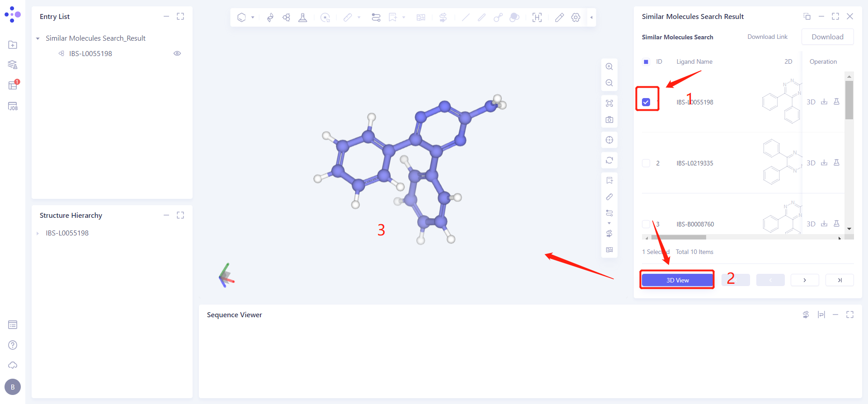Open the add-folder icon in left sidebar

(13, 45)
